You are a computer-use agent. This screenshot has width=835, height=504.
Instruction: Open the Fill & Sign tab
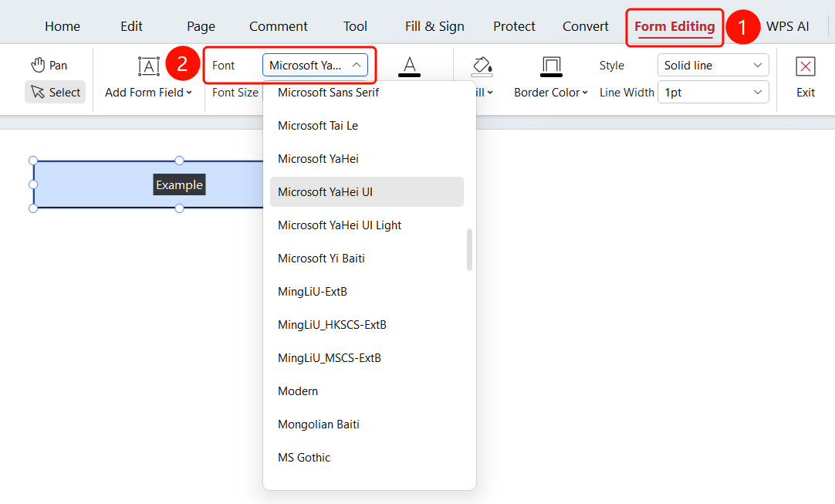coord(434,27)
